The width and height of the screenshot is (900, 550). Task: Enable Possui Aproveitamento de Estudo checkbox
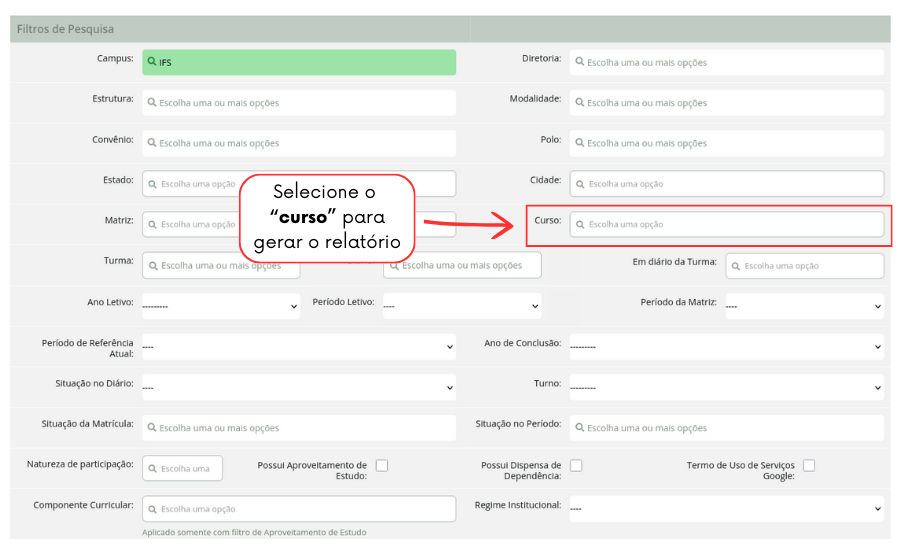[382, 466]
